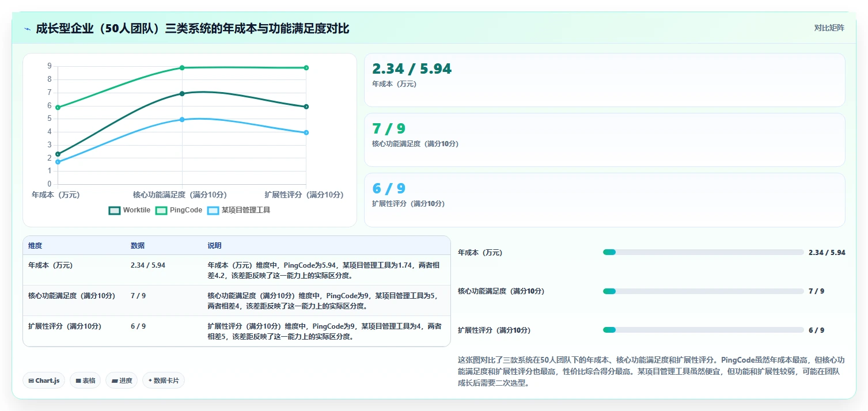
Task: Click the 某项目管理工具 point at 核心功能满足度
Action: pos(182,120)
